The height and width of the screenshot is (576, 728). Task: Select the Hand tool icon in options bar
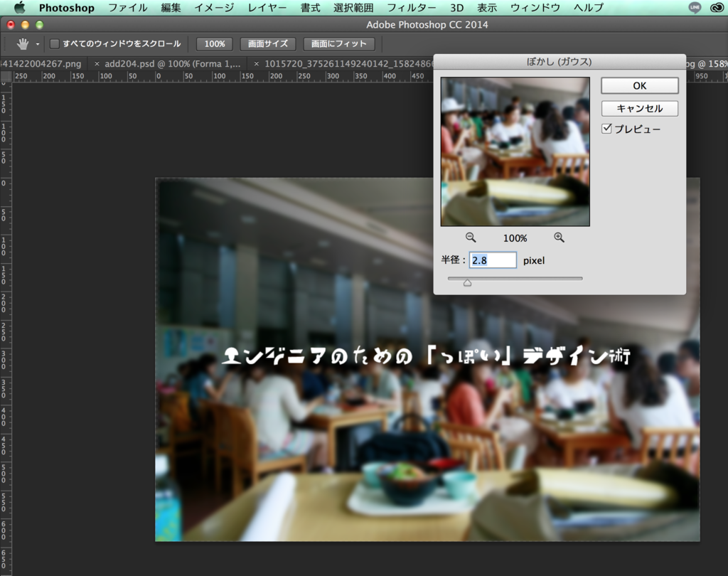point(22,44)
